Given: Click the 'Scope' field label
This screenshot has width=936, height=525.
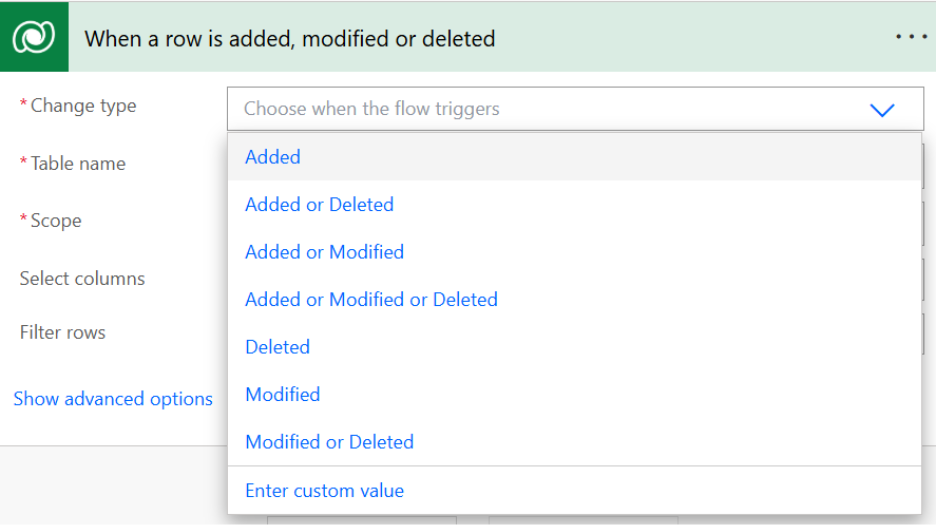Looking at the screenshot, I should tap(56, 221).
